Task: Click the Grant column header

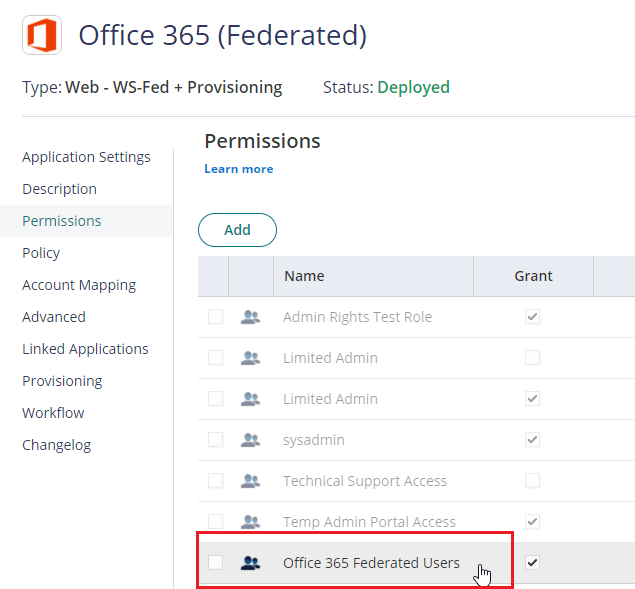Action: pos(533,276)
